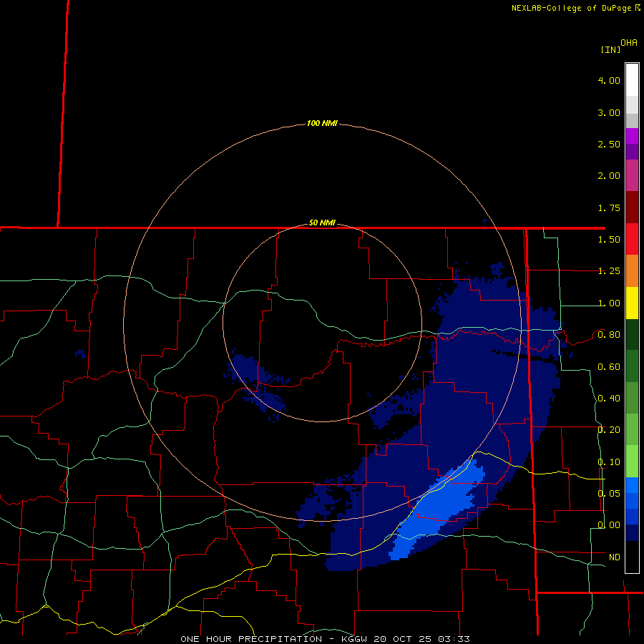This screenshot has width=644, height=644.
Task: Click the 2.50 legend value
Action: point(609,144)
